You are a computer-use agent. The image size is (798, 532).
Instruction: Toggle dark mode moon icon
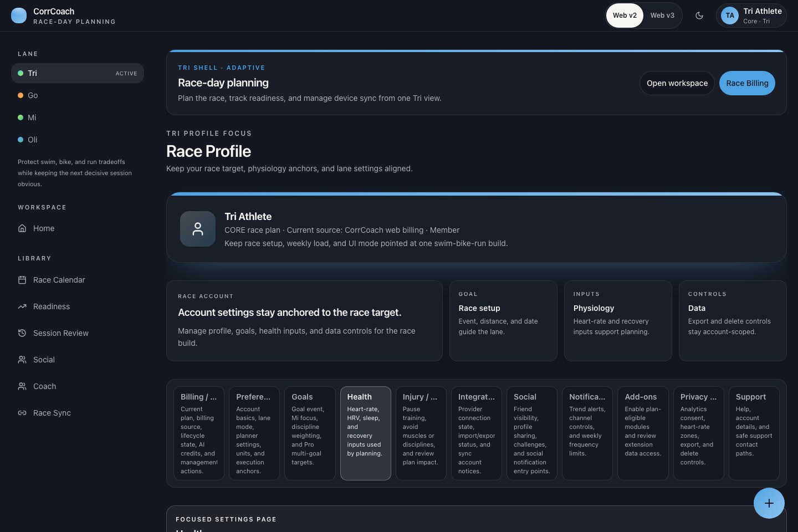coord(699,16)
